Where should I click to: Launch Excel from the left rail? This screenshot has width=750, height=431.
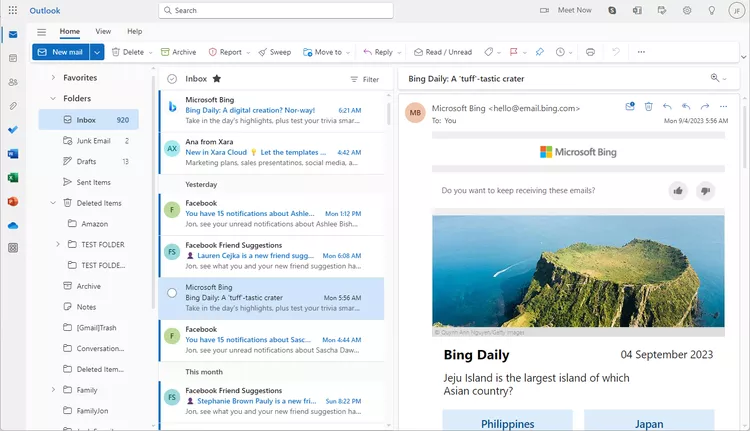(x=13, y=177)
